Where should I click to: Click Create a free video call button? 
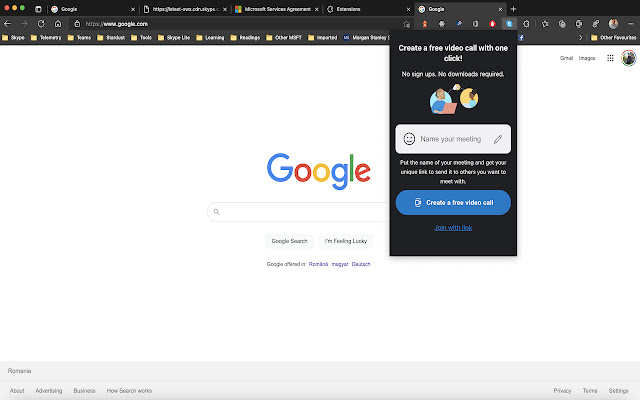(x=453, y=202)
